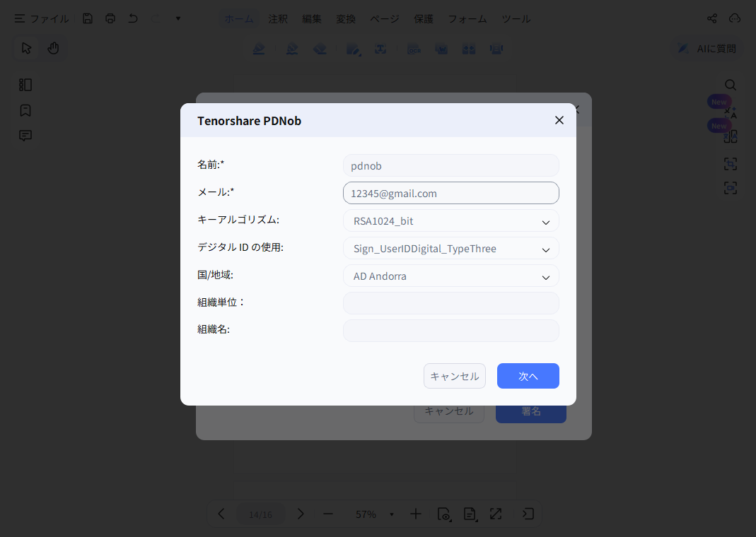
Task: Open the ファイル menu
Action: pos(42,19)
